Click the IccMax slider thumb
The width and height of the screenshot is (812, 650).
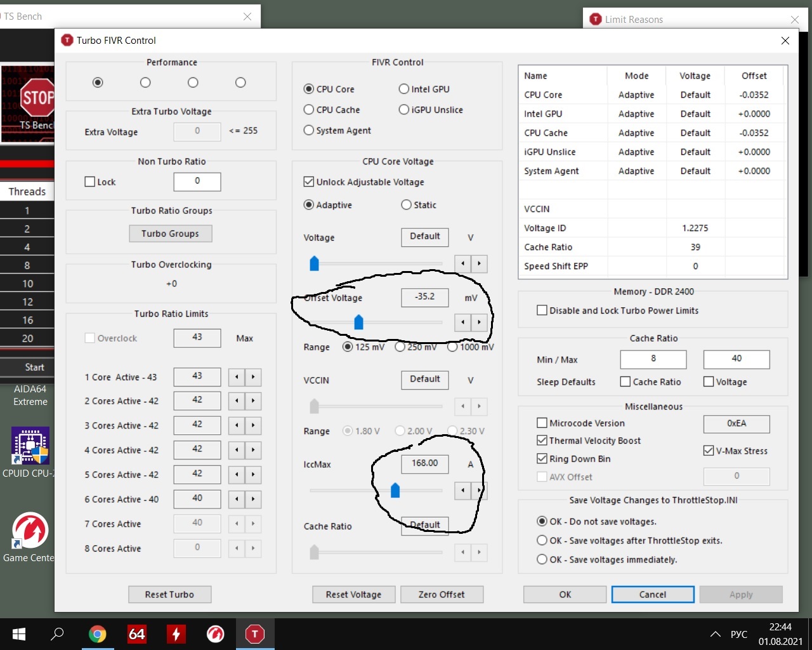point(395,489)
